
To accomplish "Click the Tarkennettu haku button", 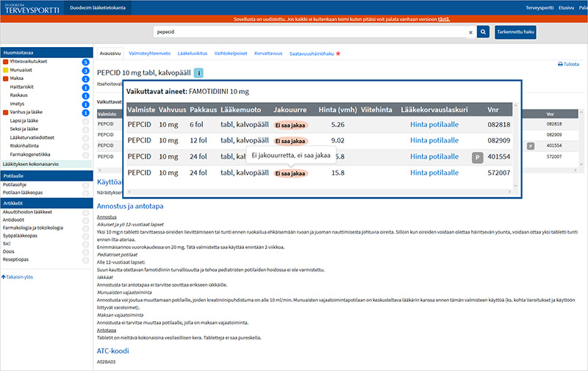I will click(x=515, y=32).
